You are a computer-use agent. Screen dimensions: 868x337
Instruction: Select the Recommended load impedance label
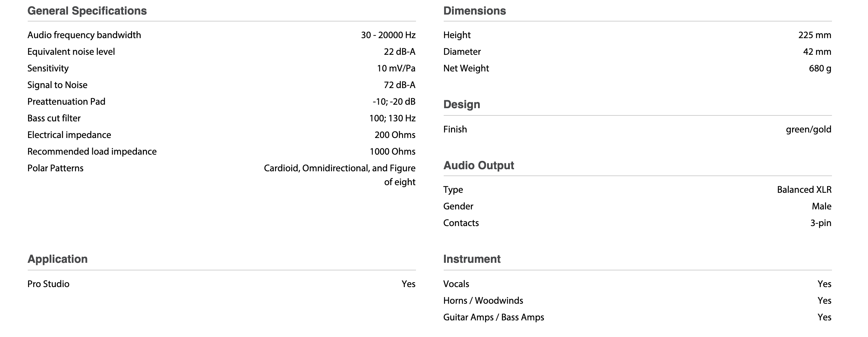click(x=92, y=152)
